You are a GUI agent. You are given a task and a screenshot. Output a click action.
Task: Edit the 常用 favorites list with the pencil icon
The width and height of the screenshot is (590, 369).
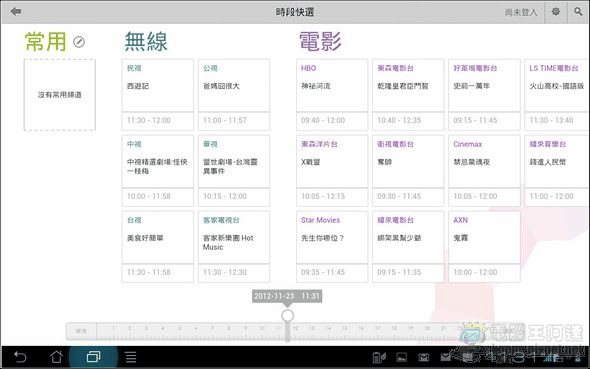coord(79,42)
